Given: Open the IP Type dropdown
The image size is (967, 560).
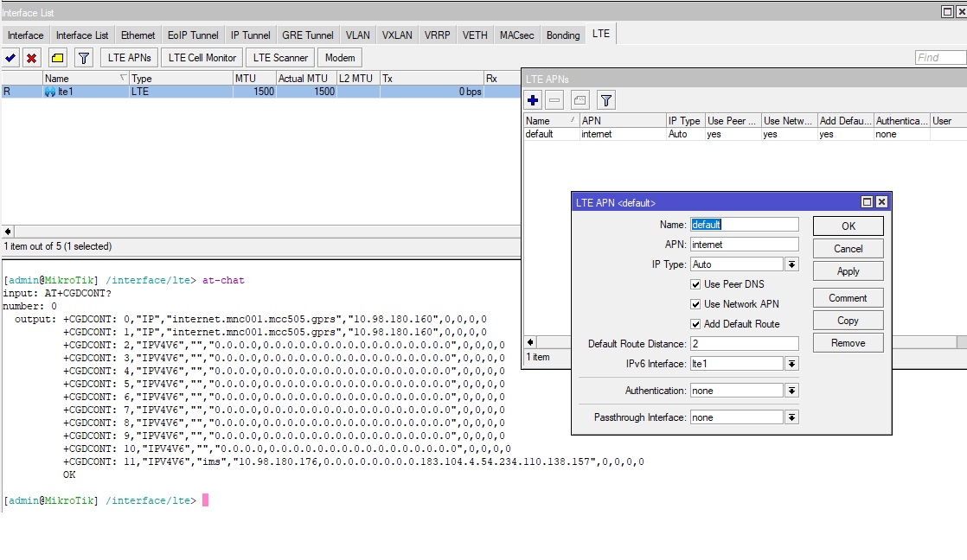Looking at the screenshot, I should coord(792,264).
